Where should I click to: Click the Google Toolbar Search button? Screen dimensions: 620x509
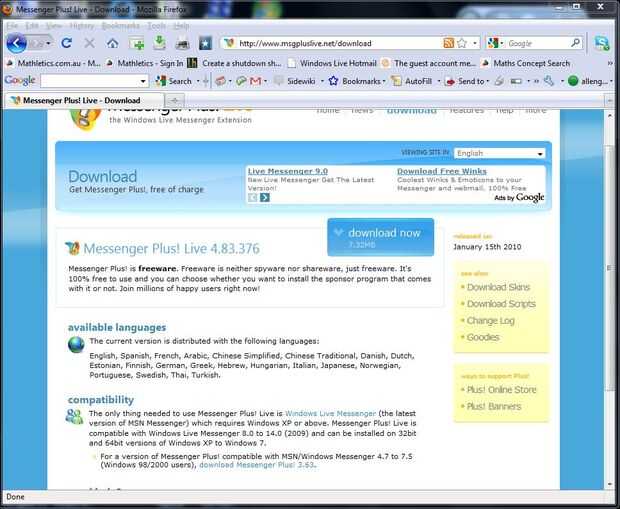174,81
